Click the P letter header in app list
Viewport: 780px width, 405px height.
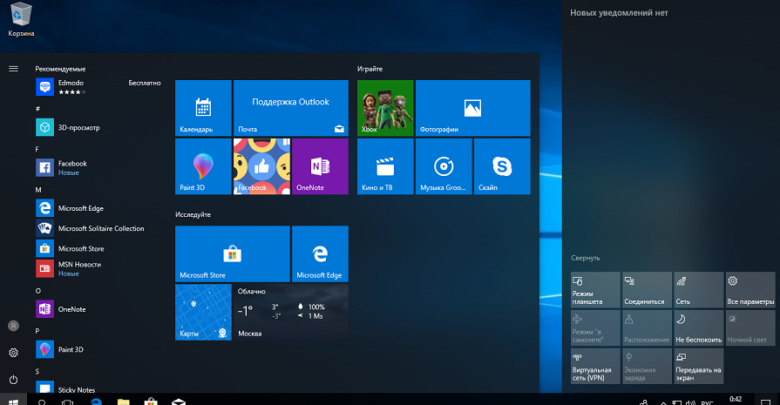[37, 331]
